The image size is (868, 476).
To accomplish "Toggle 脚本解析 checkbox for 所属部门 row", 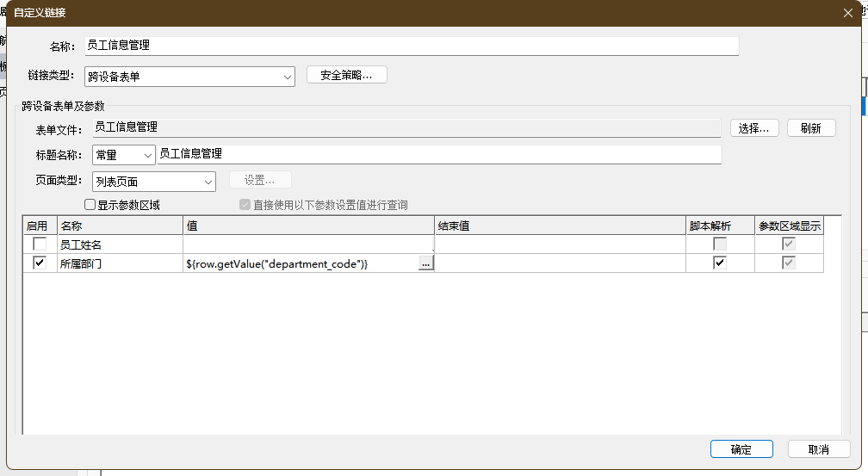I will click(x=720, y=263).
